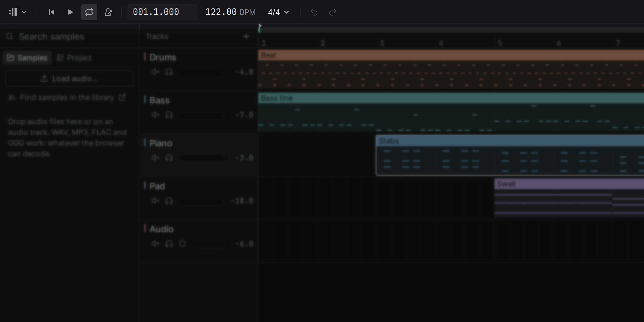The width and height of the screenshot is (644, 322).
Task: Click the Search samples field
Action: click(x=69, y=36)
